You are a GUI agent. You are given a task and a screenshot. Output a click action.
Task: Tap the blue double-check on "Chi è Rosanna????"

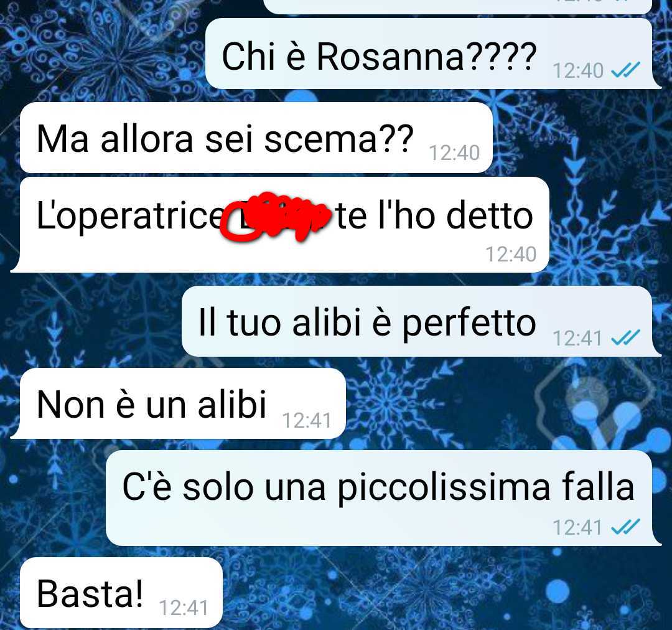click(x=626, y=70)
